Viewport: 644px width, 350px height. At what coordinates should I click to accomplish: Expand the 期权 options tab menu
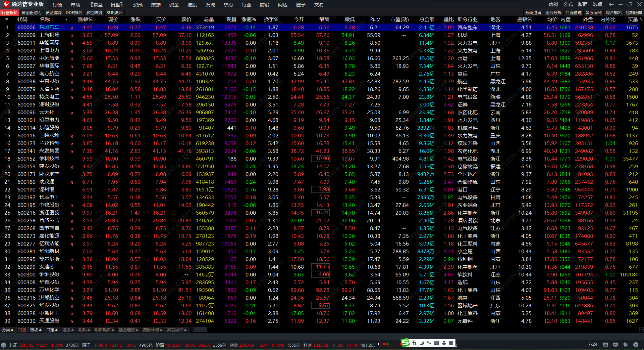[x=84, y=330]
